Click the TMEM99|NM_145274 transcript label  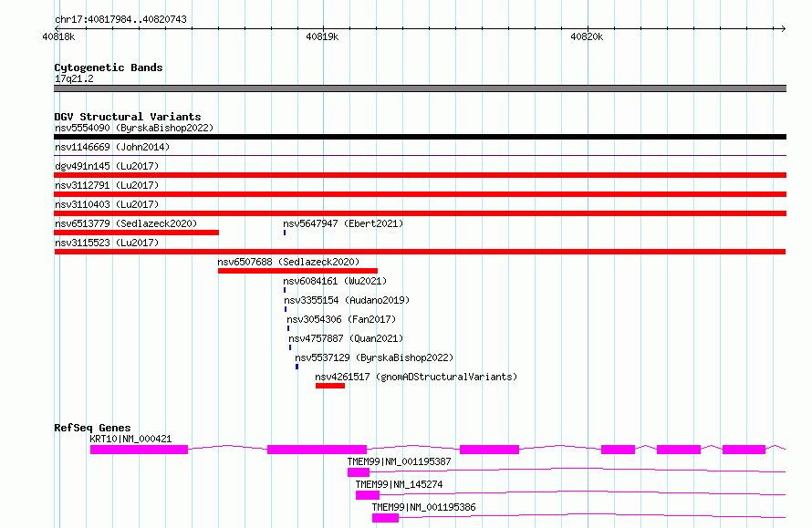pyautogui.click(x=399, y=484)
